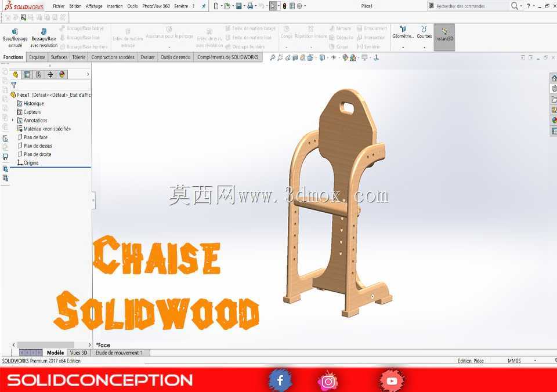This screenshot has height=392, width=557.
Task: Open the FeatureManager design tree tab
Action: point(15,74)
